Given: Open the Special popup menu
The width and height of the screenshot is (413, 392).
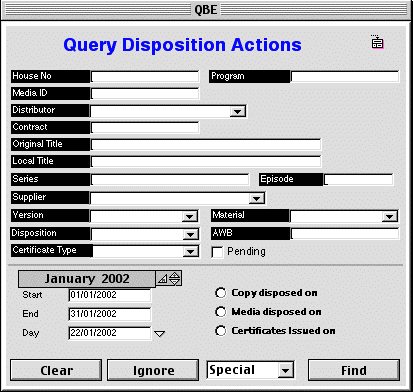Looking at the screenshot, I should tap(251, 370).
